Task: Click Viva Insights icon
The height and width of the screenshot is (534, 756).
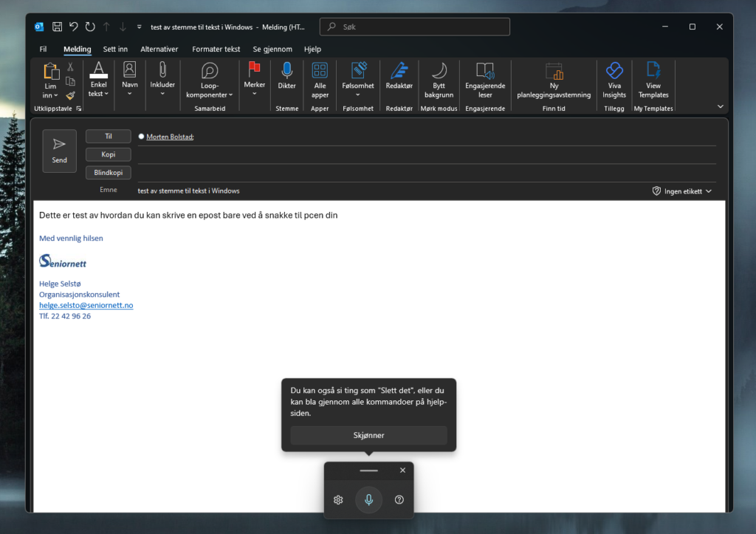Action: click(x=614, y=72)
